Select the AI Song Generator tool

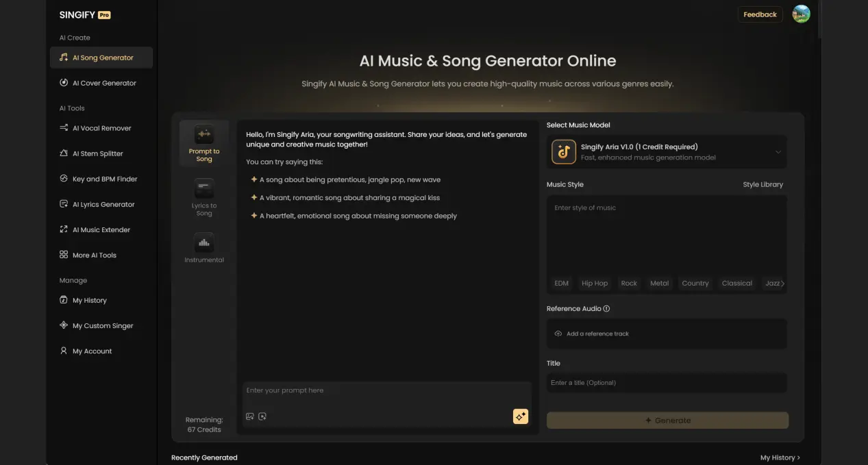pos(101,58)
